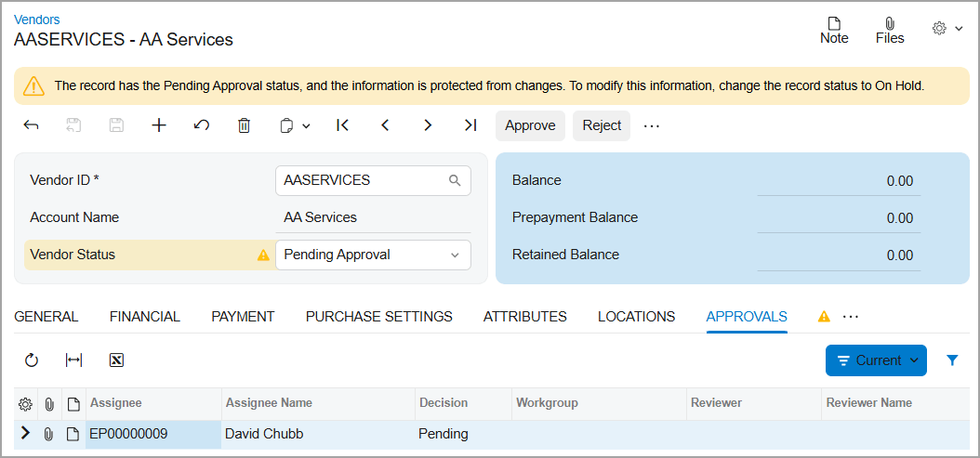980x458 pixels.
Task: Sort by the Decision column header
Action: tap(463, 403)
